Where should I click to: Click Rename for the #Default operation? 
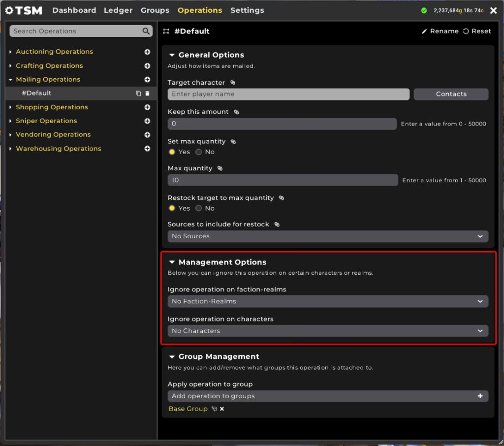click(x=440, y=31)
